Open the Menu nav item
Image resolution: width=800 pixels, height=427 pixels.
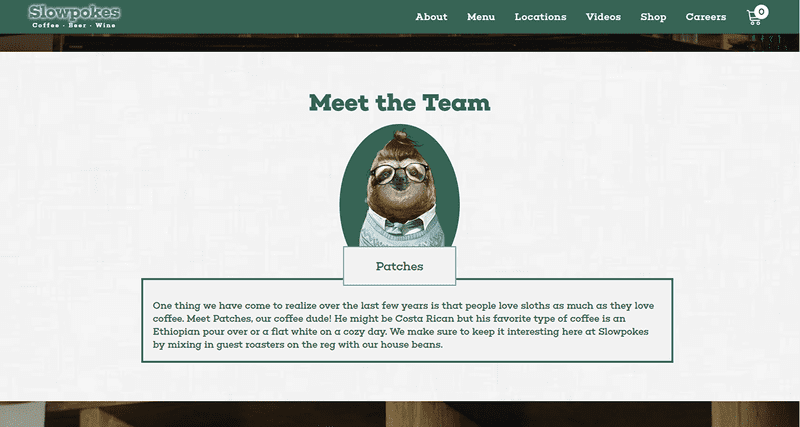(481, 17)
